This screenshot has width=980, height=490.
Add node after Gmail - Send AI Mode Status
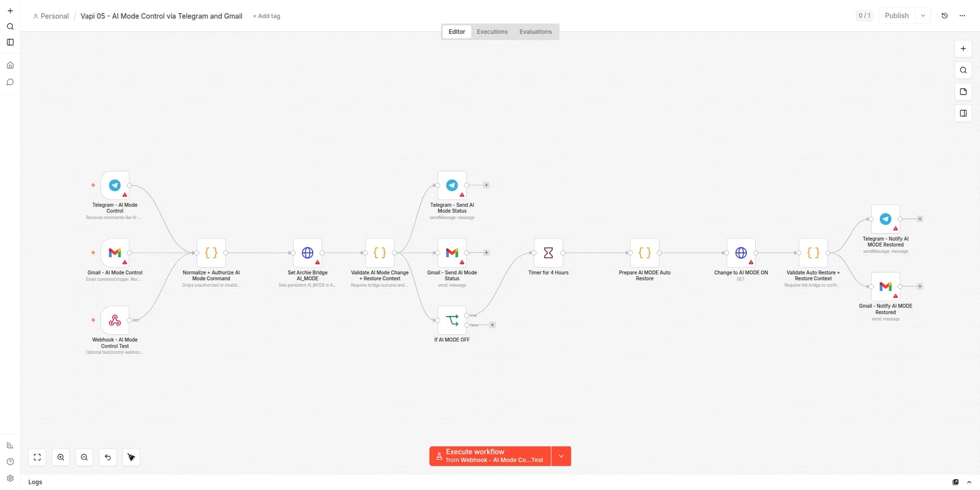(486, 253)
